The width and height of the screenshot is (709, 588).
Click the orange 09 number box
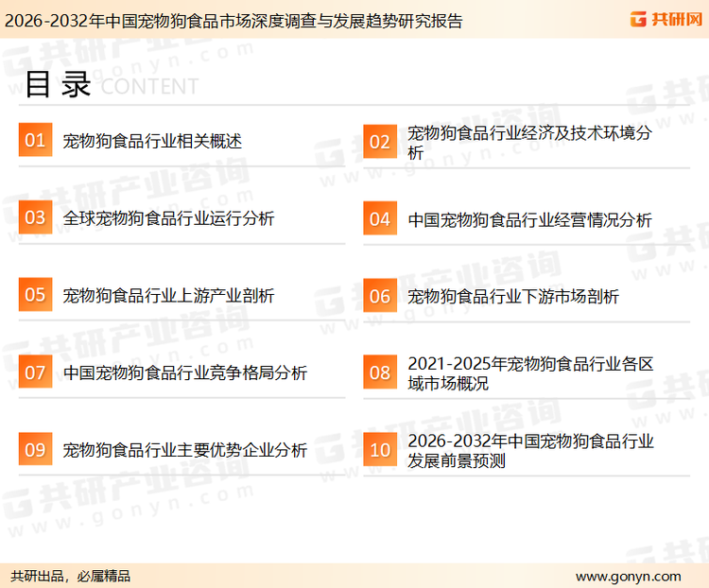click(35, 449)
